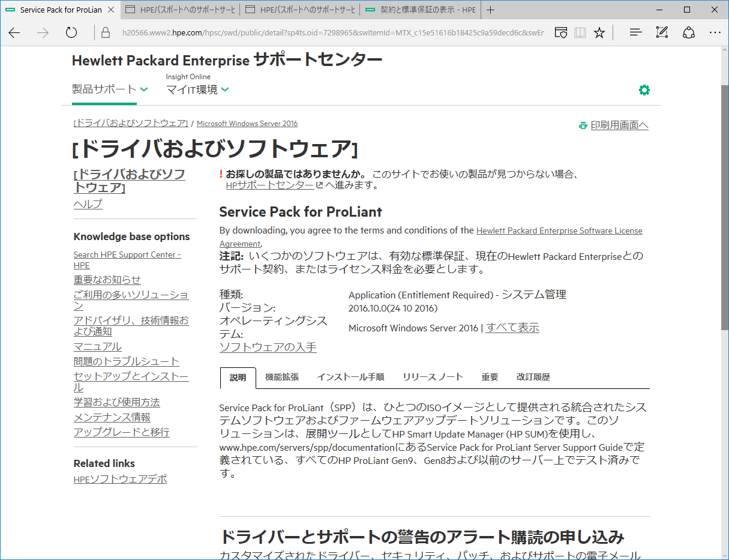
Task: Switch to the 契約と標準保証の表示 browser tab
Action: 420,10
